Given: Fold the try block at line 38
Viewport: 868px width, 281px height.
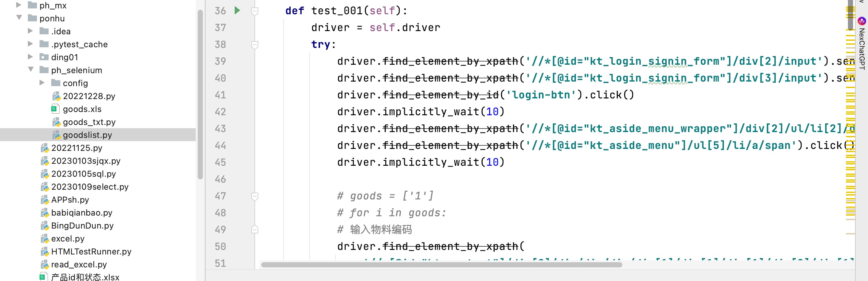Looking at the screenshot, I should [x=255, y=45].
